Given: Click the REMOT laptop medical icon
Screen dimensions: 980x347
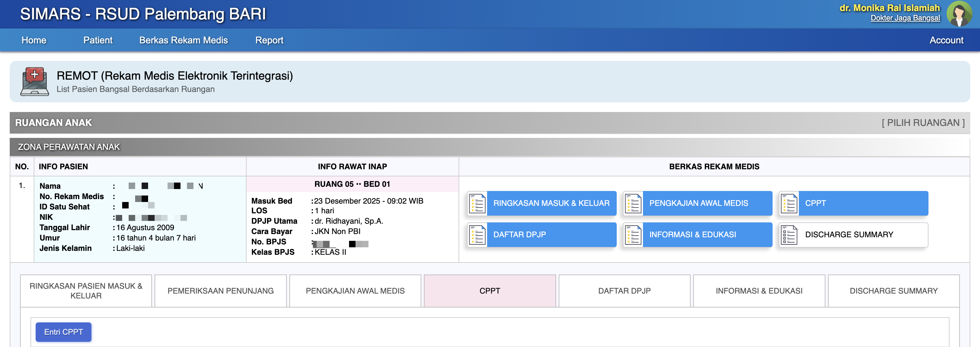Looking at the screenshot, I should click(x=35, y=81).
